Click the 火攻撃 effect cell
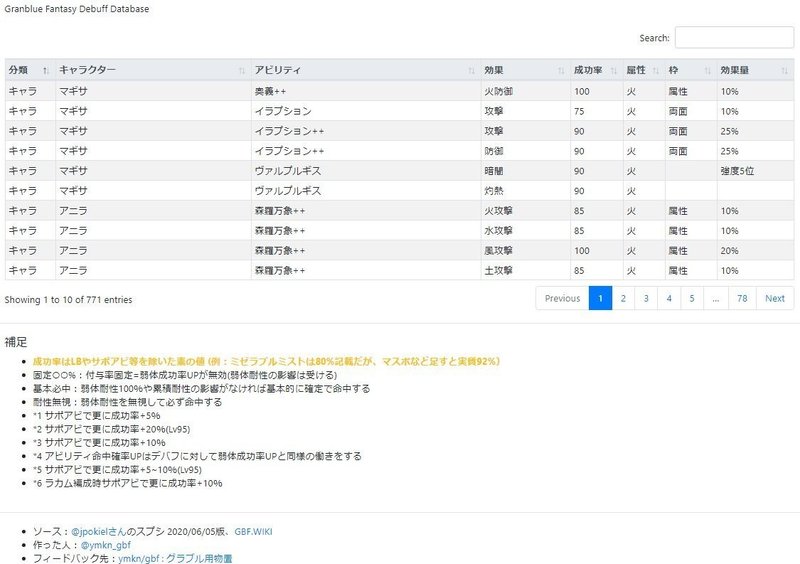Viewport: 800px width, 564px height. click(x=525, y=211)
